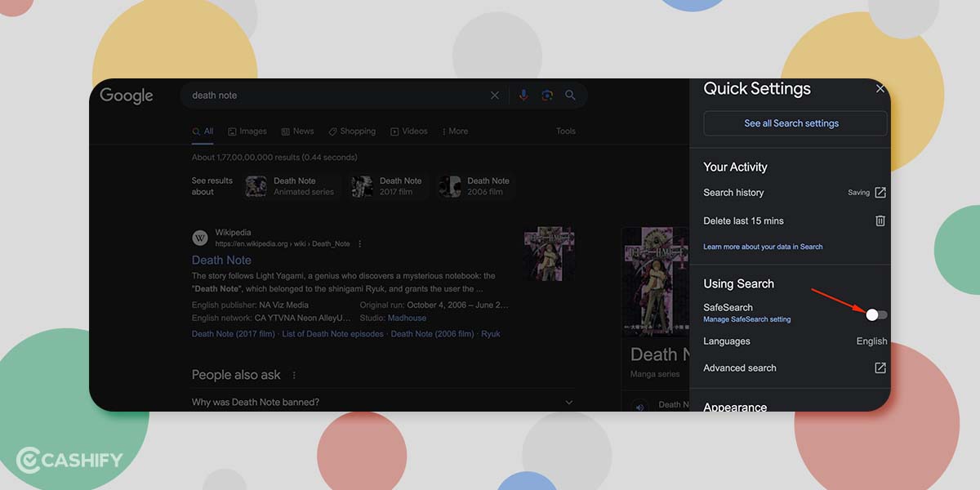
Task: Click the Death Note 2017 film thumbnail
Action: point(362,186)
